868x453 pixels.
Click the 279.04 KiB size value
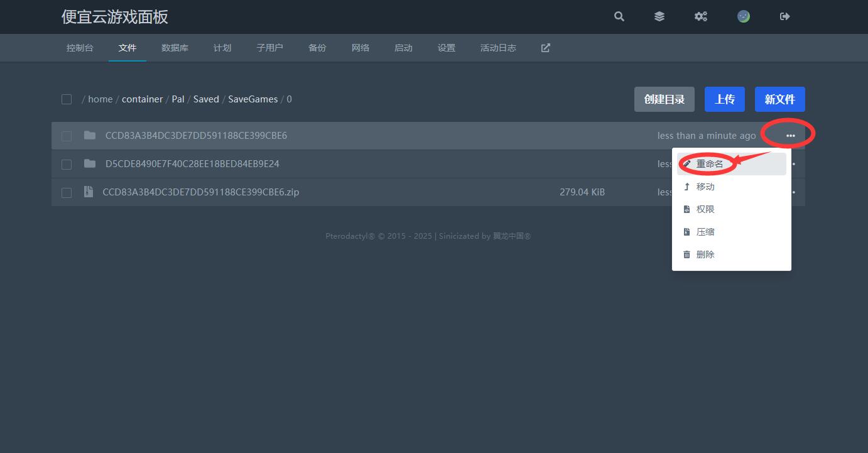point(582,192)
